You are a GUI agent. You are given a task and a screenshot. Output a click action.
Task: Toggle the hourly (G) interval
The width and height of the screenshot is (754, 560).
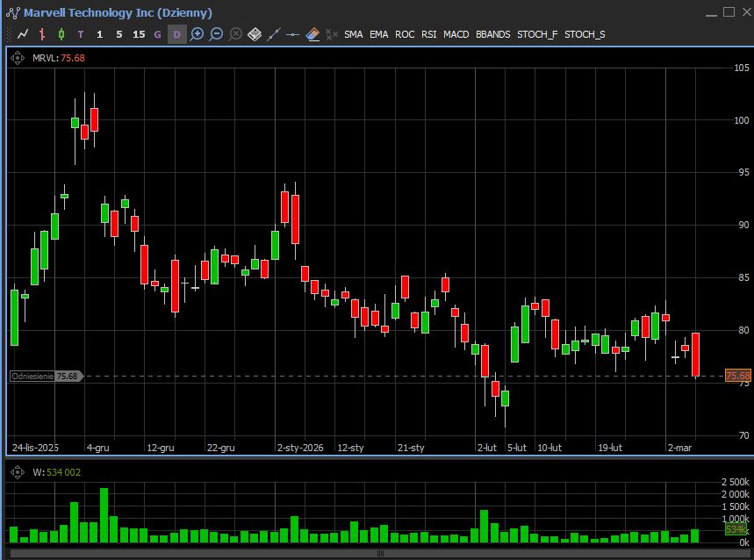click(158, 34)
